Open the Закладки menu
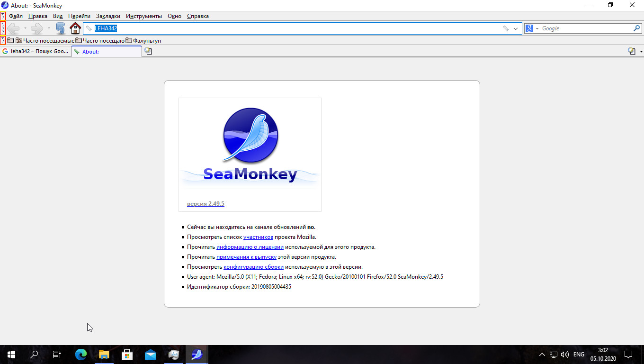Viewport: 644px width, 364px height. [x=107, y=16]
